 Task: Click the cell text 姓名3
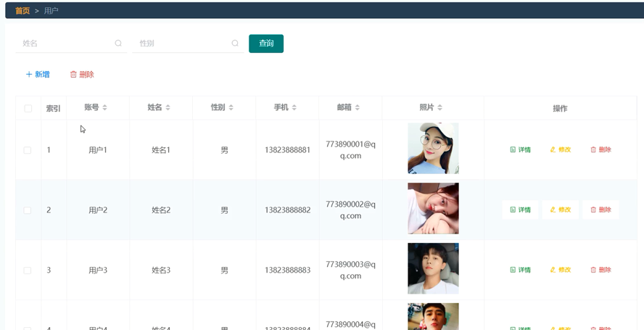(x=161, y=270)
